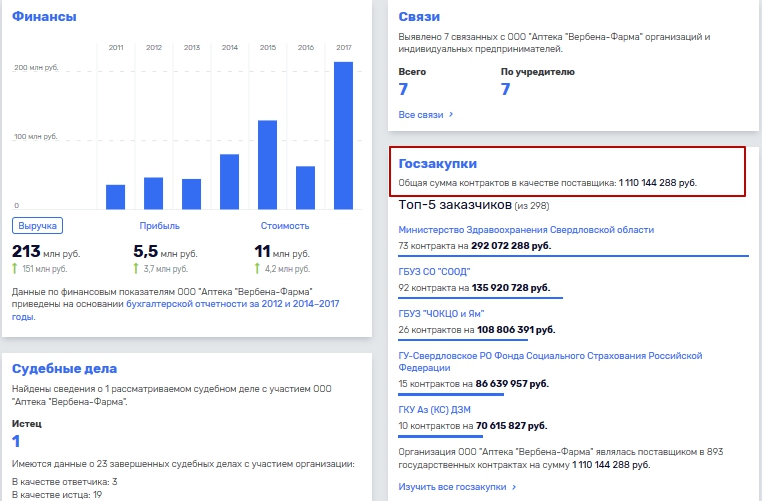Click green arrow beside 151 млн руб.
Viewport: 762px width, 501px height.
pyautogui.click(x=15, y=268)
